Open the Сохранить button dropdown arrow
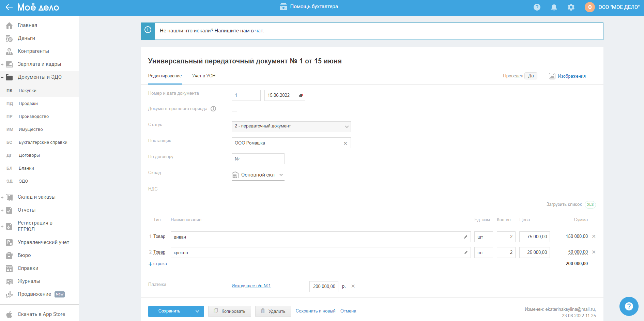Screen dimensions: 644x321 click(197, 311)
